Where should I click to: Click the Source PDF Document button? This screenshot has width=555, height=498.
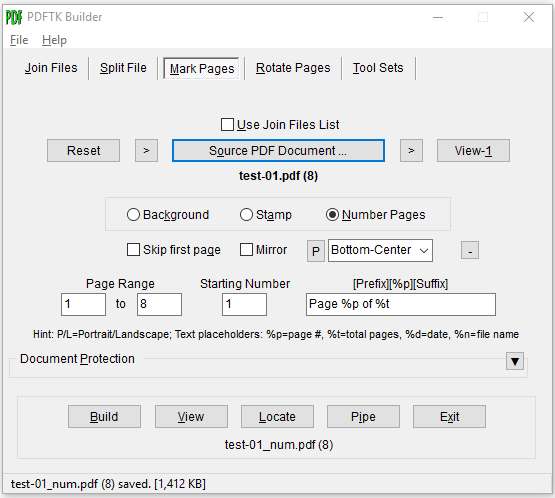pyautogui.click(x=278, y=151)
